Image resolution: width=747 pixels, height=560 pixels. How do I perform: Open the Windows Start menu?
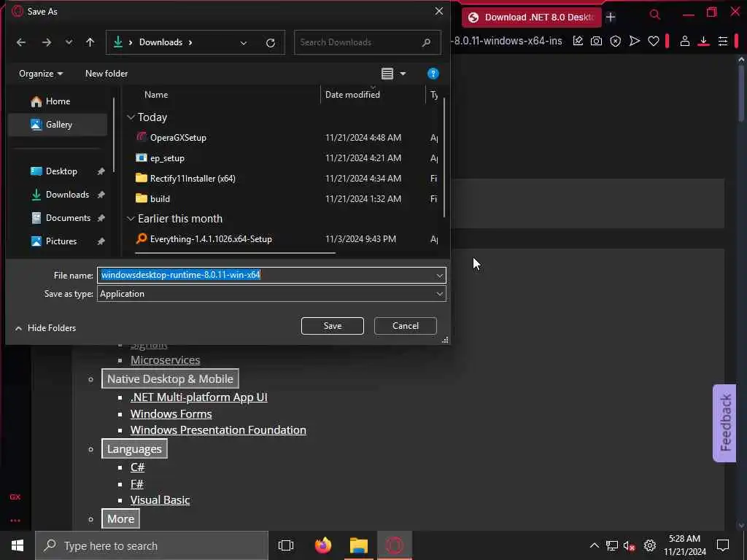coord(18,545)
